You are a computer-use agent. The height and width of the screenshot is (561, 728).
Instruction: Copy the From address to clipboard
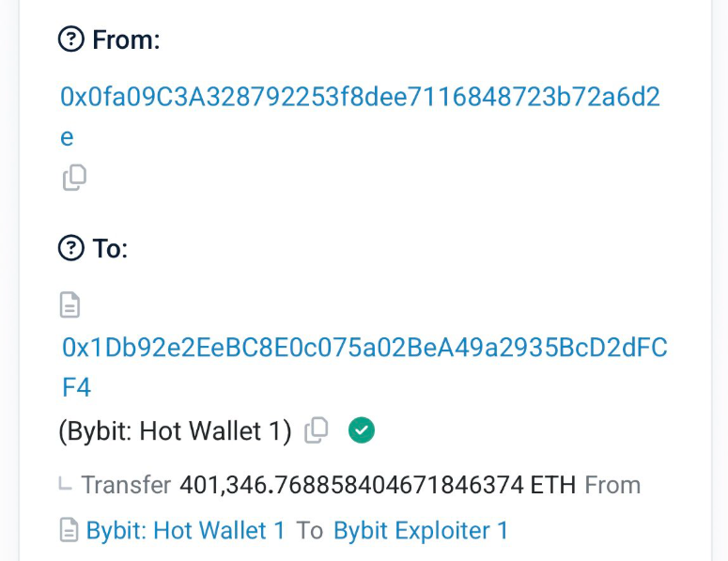coord(75,177)
